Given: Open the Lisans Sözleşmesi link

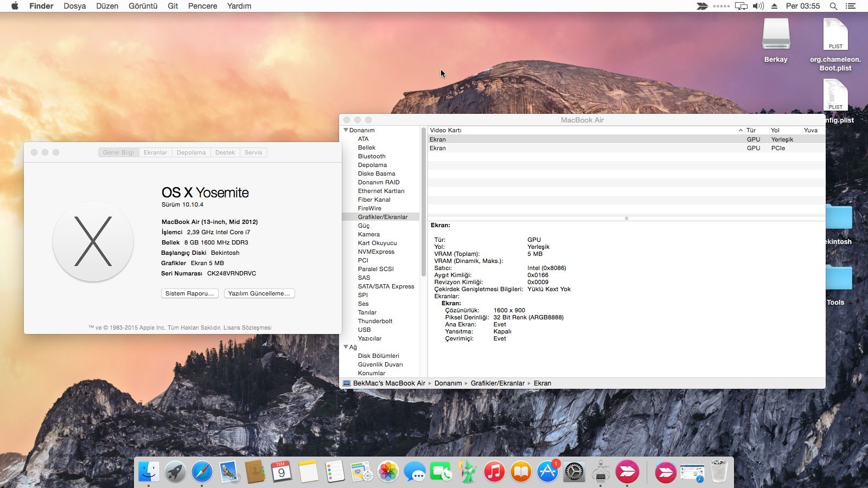Looking at the screenshot, I should pyautogui.click(x=247, y=328).
